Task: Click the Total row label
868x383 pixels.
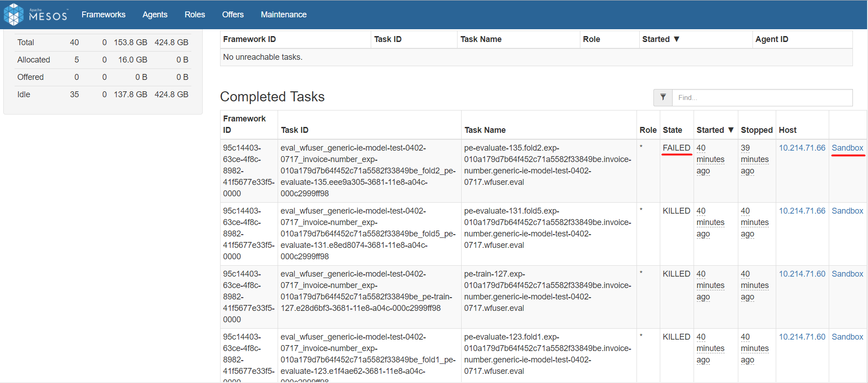Action: [26, 42]
